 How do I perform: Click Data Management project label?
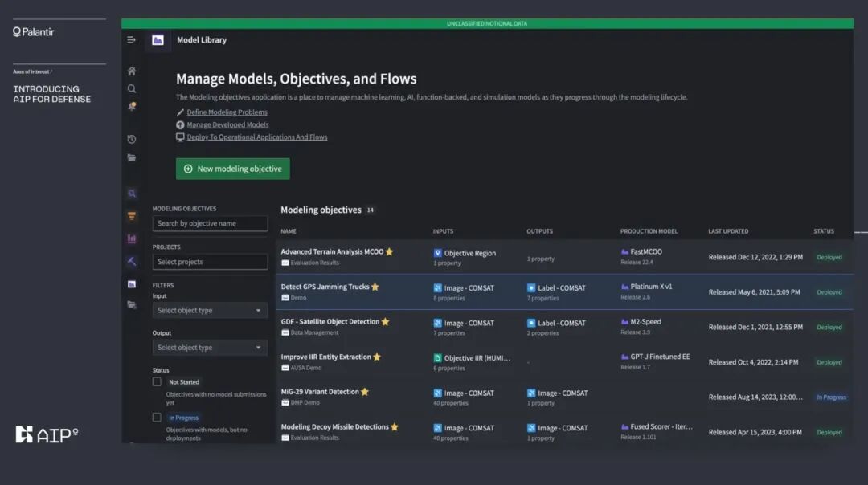coord(314,333)
